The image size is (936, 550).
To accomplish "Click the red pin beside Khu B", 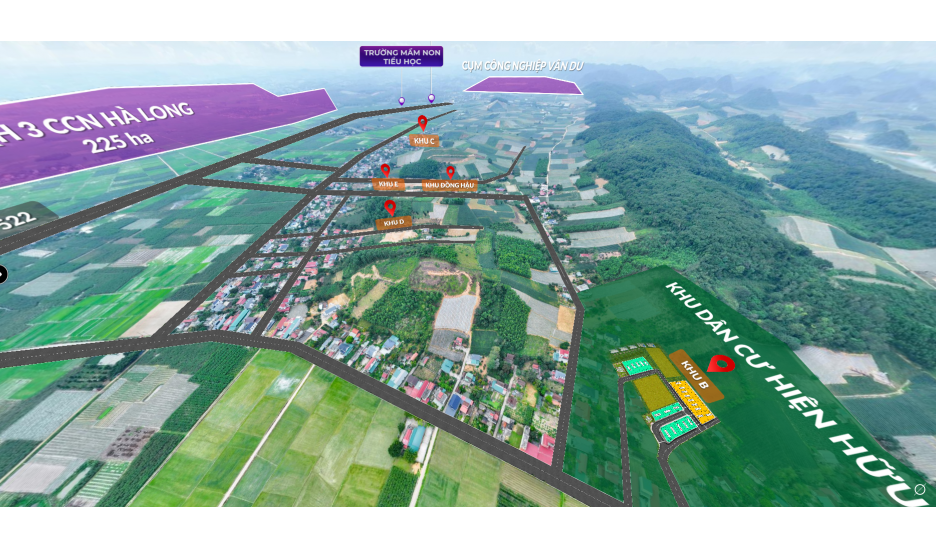I will tap(715, 365).
